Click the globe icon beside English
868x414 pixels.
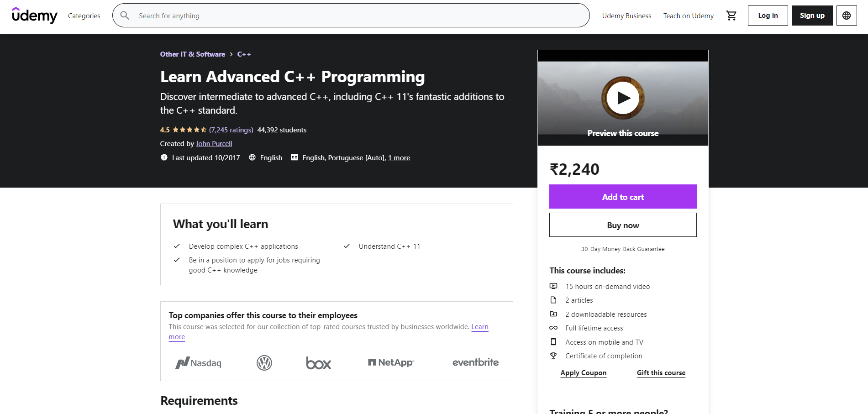[252, 157]
